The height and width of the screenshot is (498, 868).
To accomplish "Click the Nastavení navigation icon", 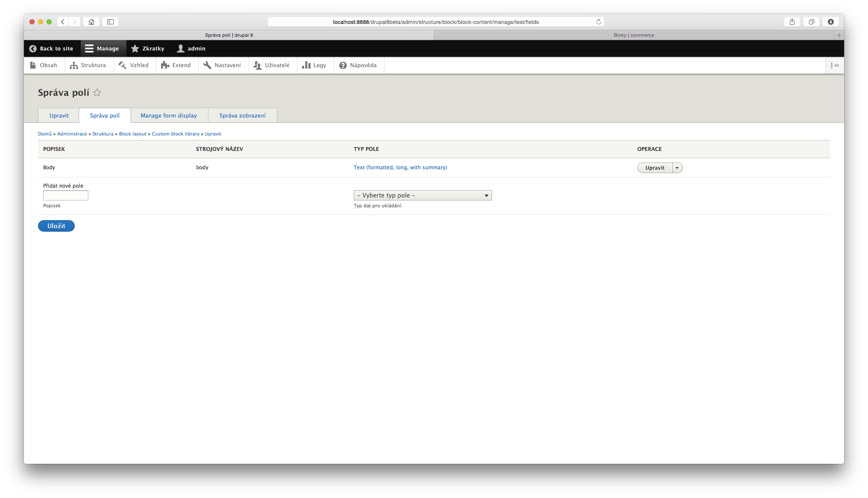I will [207, 65].
